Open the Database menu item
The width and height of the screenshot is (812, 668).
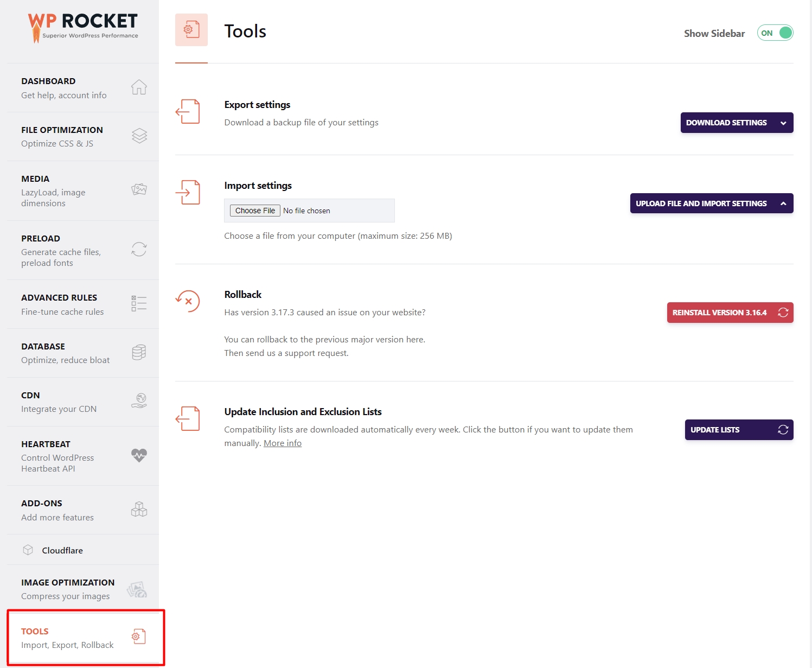[x=82, y=353]
